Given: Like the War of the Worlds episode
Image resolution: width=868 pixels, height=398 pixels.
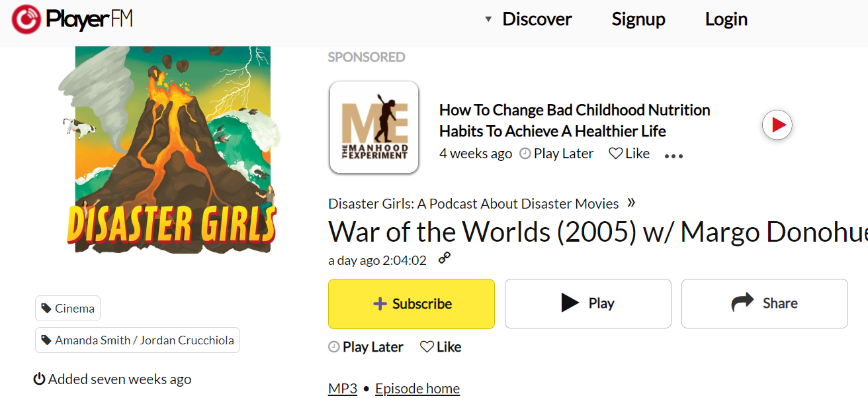Looking at the screenshot, I should 441,347.
